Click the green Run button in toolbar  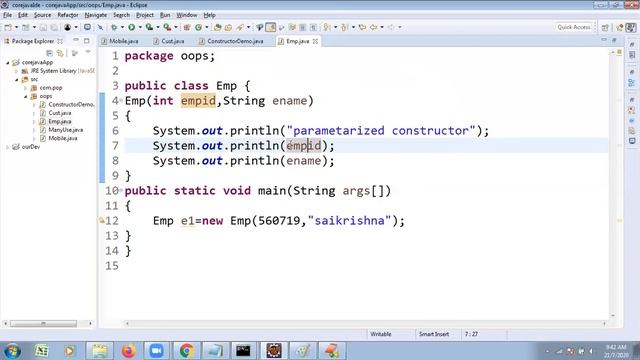131,27
